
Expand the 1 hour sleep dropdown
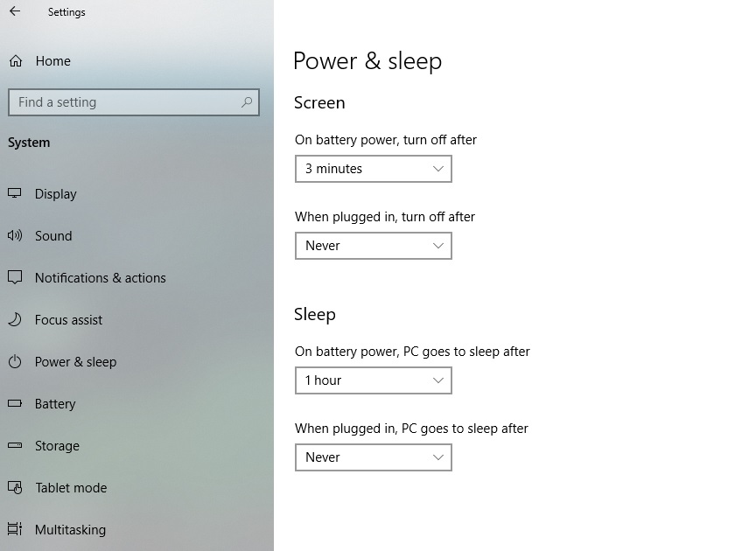(373, 380)
